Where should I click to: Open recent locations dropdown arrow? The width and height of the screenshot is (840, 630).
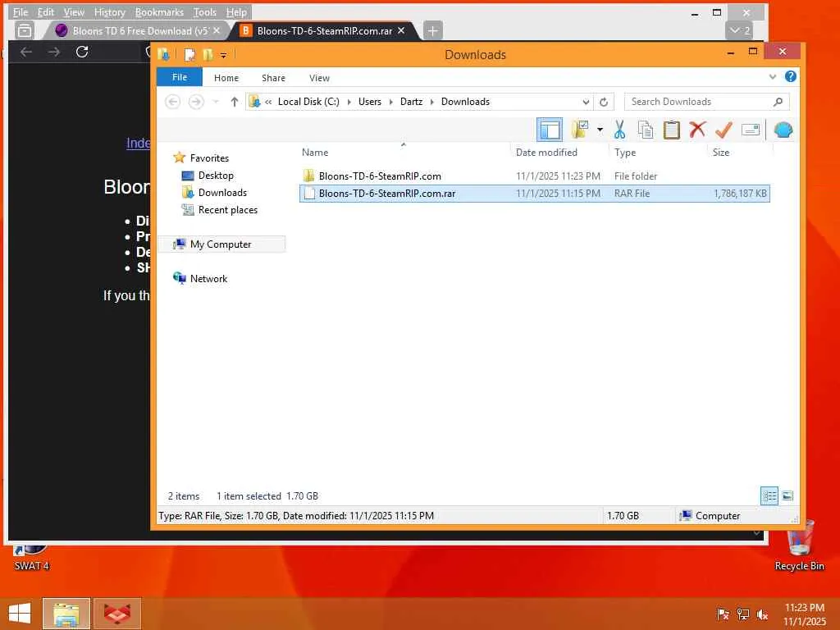216,101
